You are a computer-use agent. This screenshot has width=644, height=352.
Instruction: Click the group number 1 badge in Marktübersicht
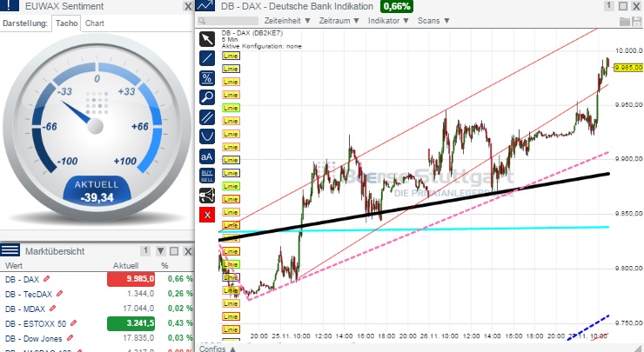coord(145,250)
